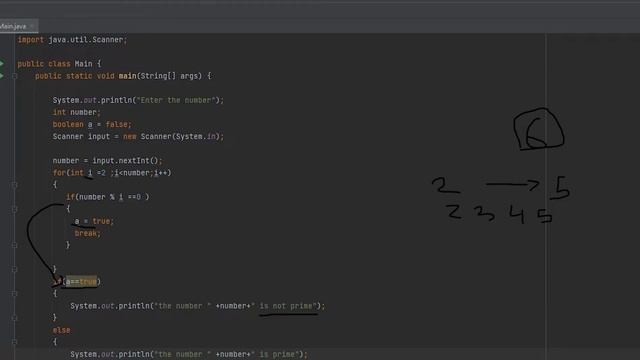Click the 'for(int i =2' loop header

[x=79, y=173]
